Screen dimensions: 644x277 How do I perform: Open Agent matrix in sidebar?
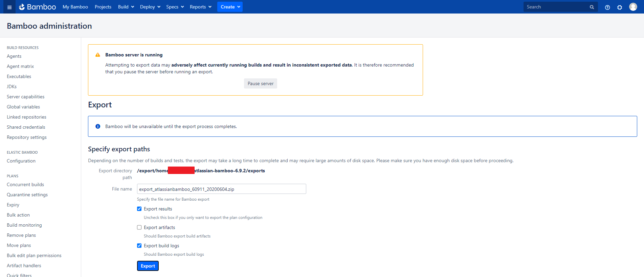point(20,66)
